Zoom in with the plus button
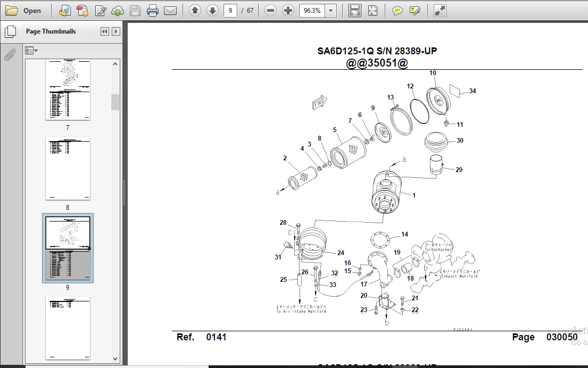Screen dimensions: 588x368 pyautogui.click(x=288, y=11)
